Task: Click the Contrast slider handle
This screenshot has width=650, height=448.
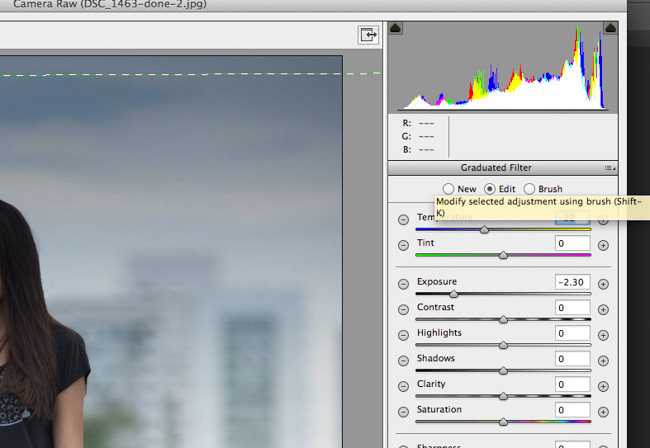Action: point(503,320)
